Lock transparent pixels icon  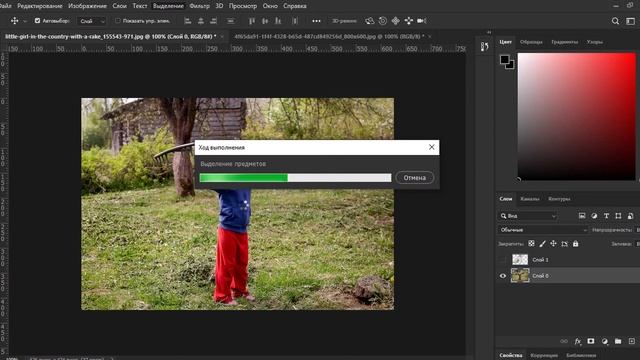(531, 244)
